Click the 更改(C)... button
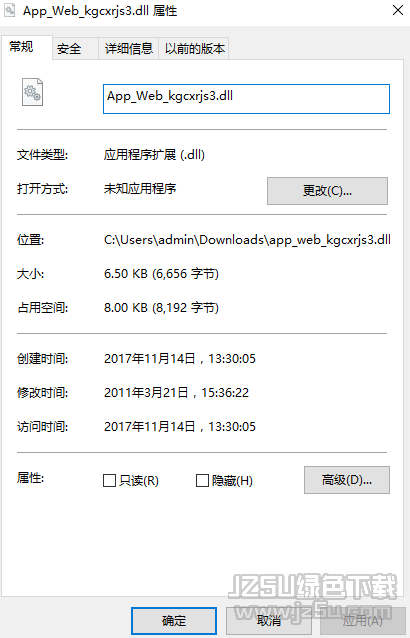 [327, 191]
